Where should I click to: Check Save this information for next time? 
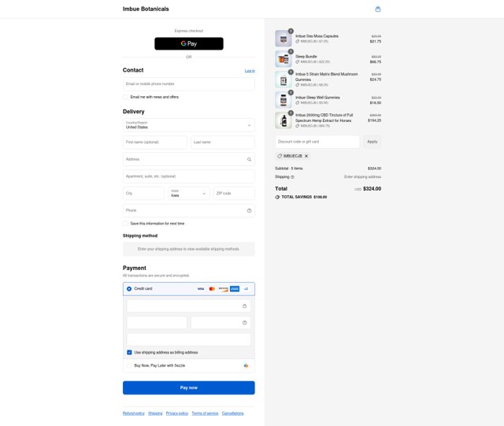pyautogui.click(x=126, y=224)
